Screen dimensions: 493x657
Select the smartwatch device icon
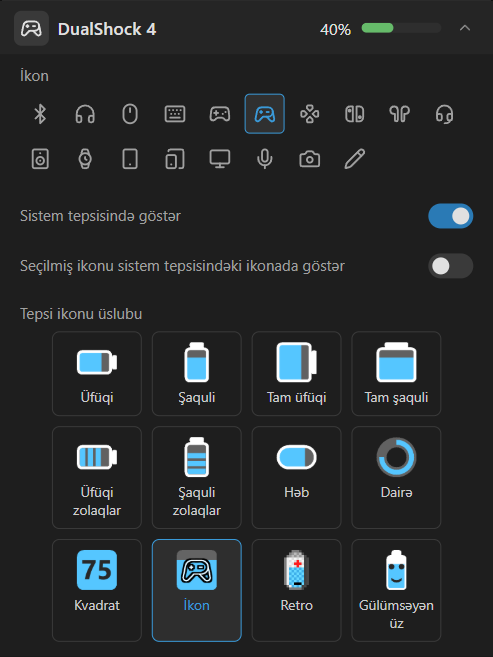(85, 159)
